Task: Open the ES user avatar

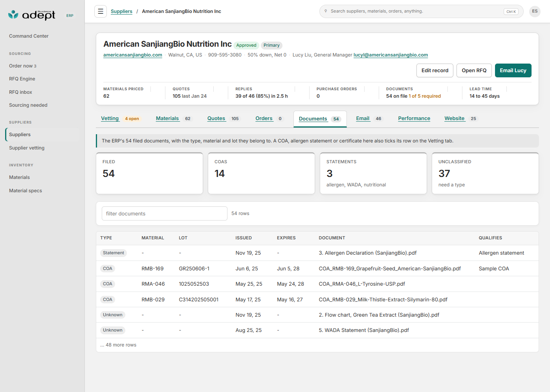Action: pyautogui.click(x=535, y=11)
